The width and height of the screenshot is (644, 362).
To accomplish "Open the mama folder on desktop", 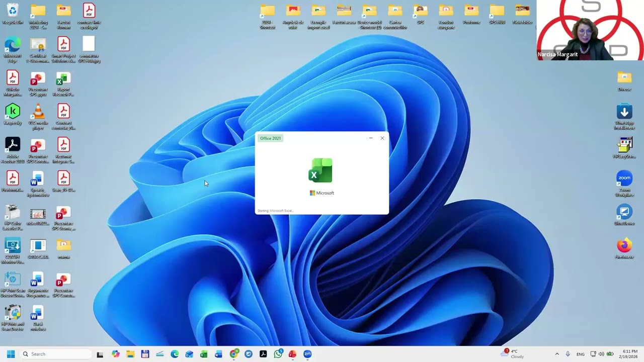I will (63, 248).
